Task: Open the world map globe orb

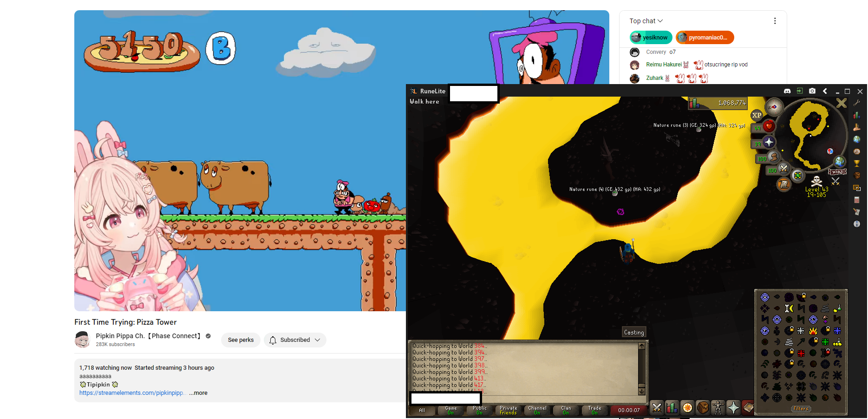Action: (x=839, y=162)
